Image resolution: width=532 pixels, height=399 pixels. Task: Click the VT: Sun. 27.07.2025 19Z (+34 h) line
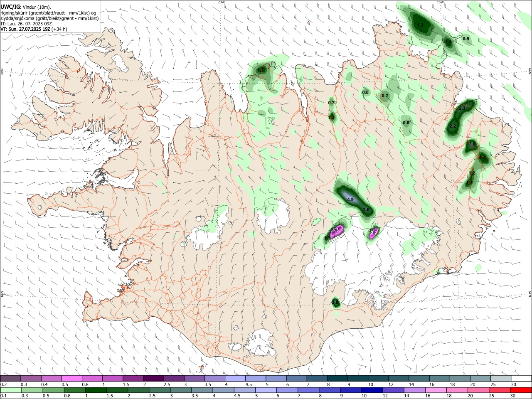click(34, 29)
